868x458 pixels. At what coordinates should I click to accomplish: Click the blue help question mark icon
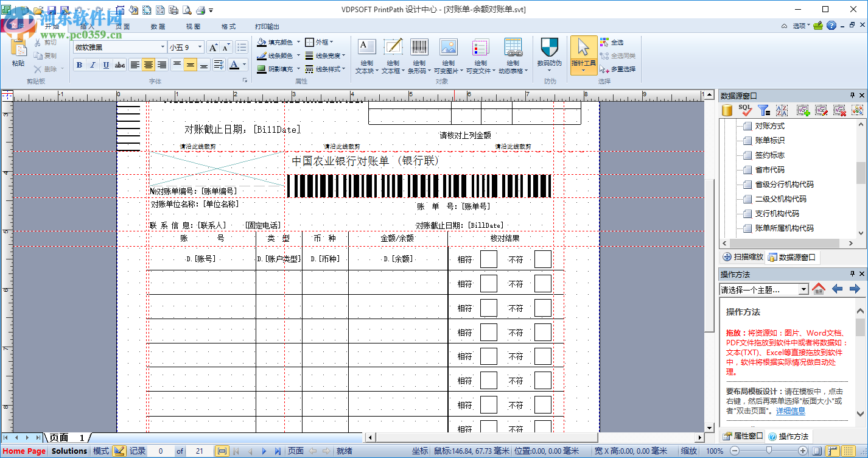[832, 26]
